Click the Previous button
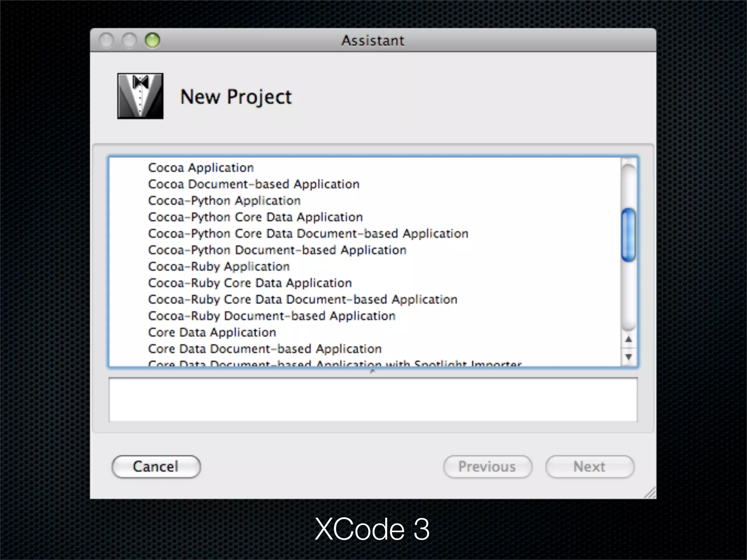The height and width of the screenshot is (560, 747). pyautogui.click(x=487, y=467)
